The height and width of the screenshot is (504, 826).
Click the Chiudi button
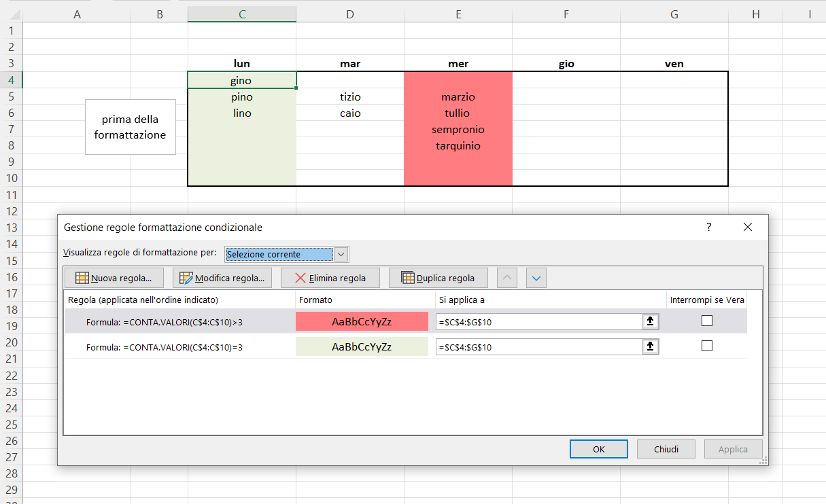pos(666,449)
